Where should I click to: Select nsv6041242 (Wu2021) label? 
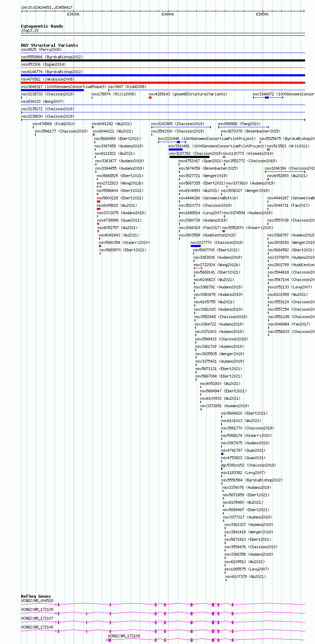pos(112,124)
